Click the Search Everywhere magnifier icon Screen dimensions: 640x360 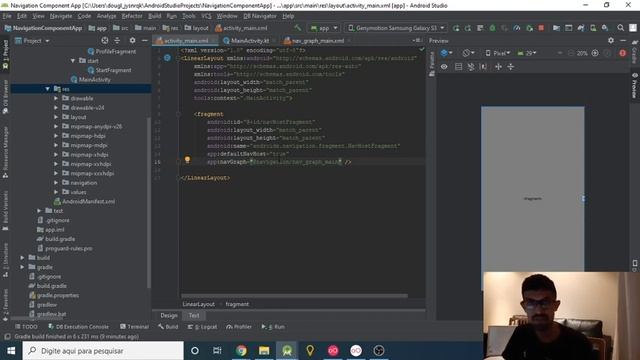(620, 28)
